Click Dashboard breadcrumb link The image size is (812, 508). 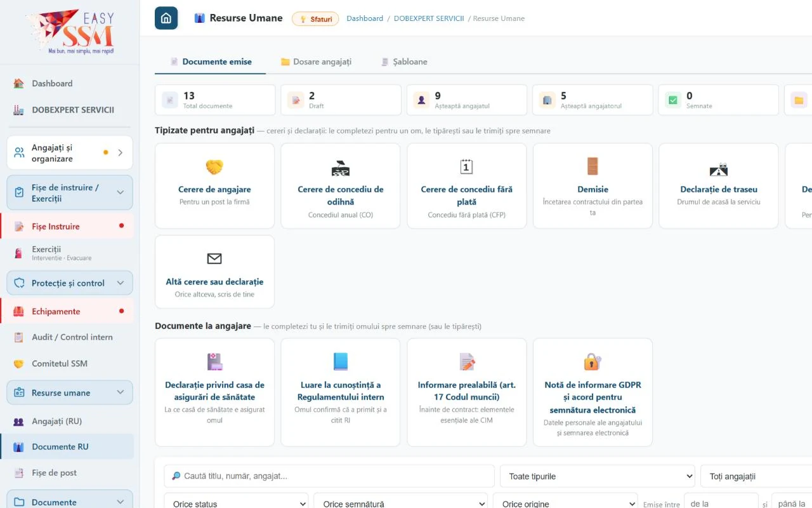coord(365,18)
